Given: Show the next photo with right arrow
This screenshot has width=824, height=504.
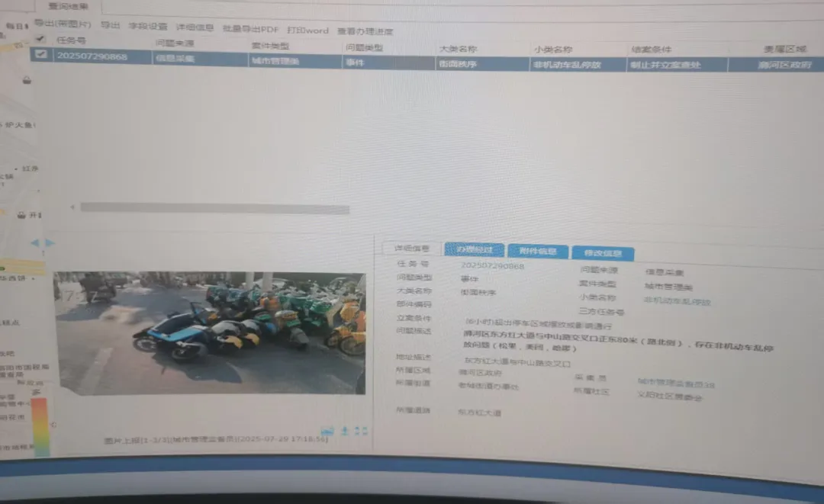Looking at the screenshot, I should 50,242.
